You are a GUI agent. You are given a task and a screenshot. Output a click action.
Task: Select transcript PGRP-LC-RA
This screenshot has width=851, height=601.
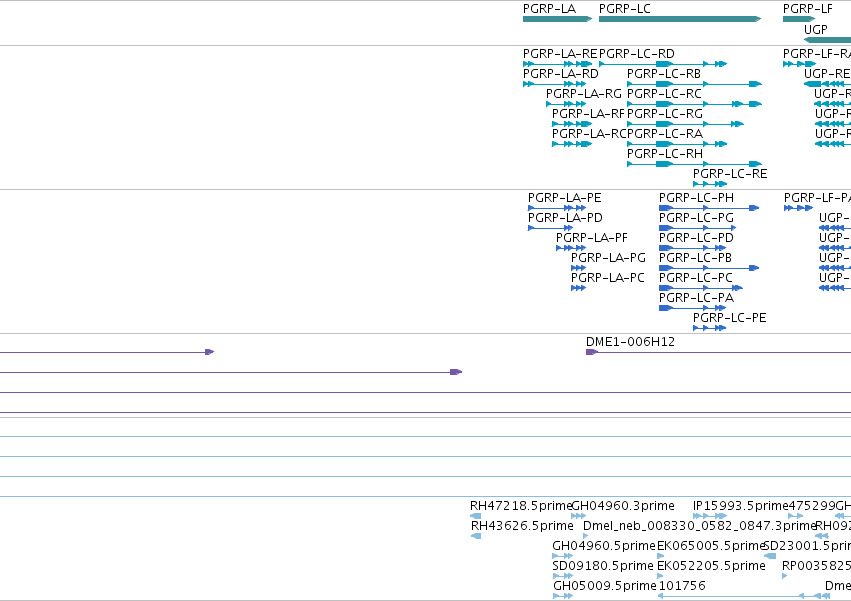coord(665,134)
